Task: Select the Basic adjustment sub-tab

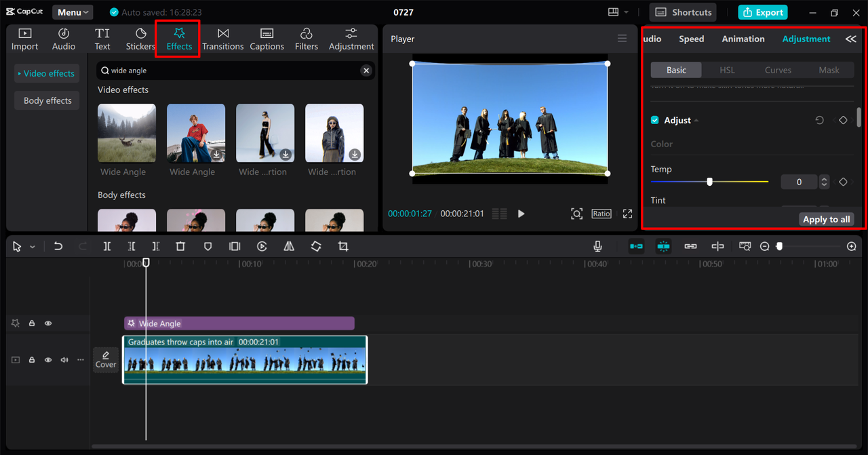Action: (x=676, y=70)
